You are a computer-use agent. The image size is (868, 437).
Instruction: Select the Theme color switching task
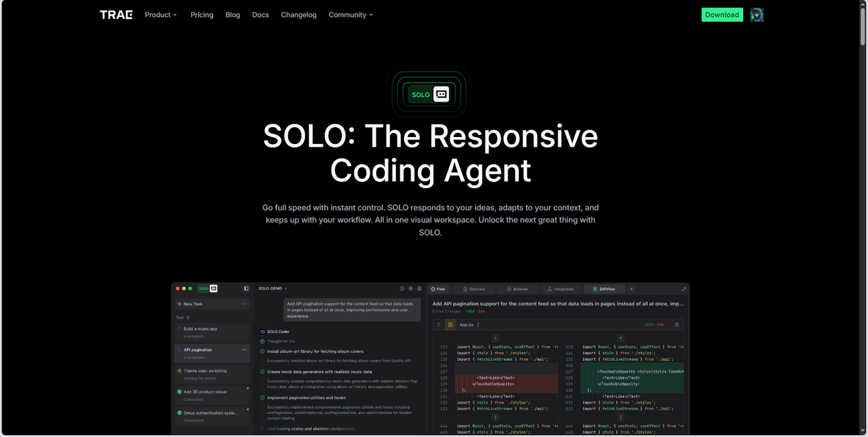(x=205, y=371)
